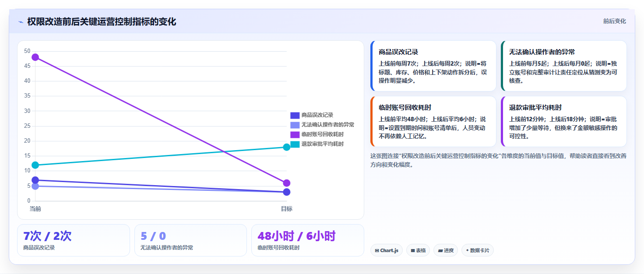The width and height of the screenshot is (644, 274).
Task: Click the 目标 x-axis label
Action: [287, 209]
